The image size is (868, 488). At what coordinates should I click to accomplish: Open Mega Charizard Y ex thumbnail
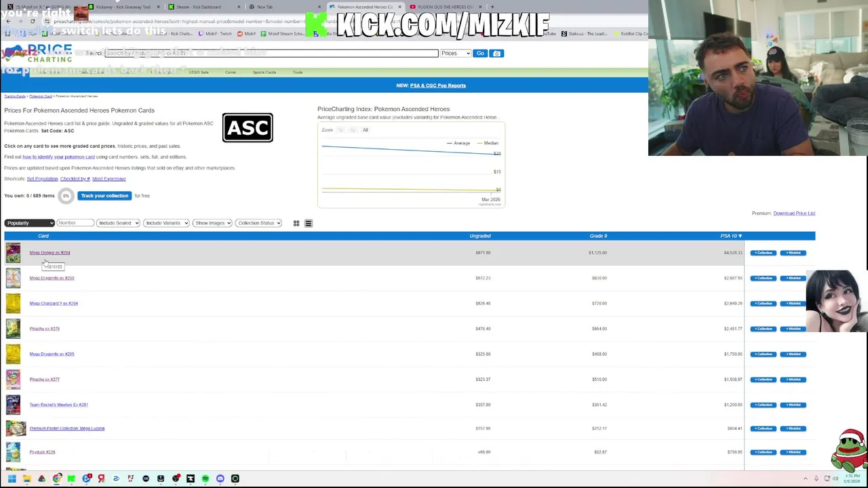13,304
